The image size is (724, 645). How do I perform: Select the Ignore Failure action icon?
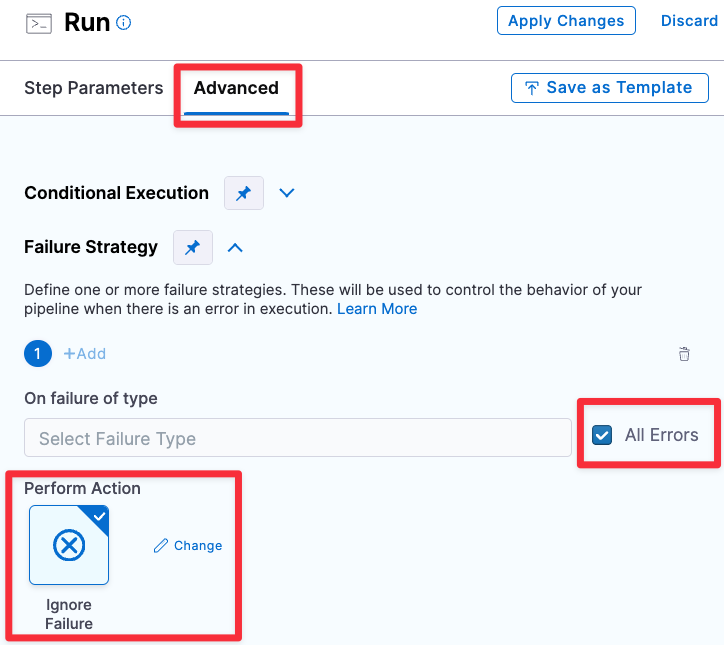[x=69, y=545]
